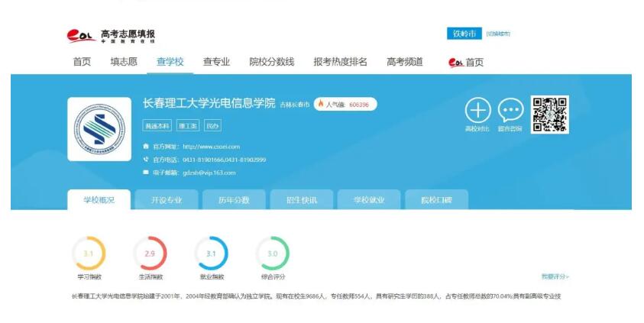Click the EOL 高考志愿填报 logo
Screen dimensions: 644x323
tap(111, 36)
